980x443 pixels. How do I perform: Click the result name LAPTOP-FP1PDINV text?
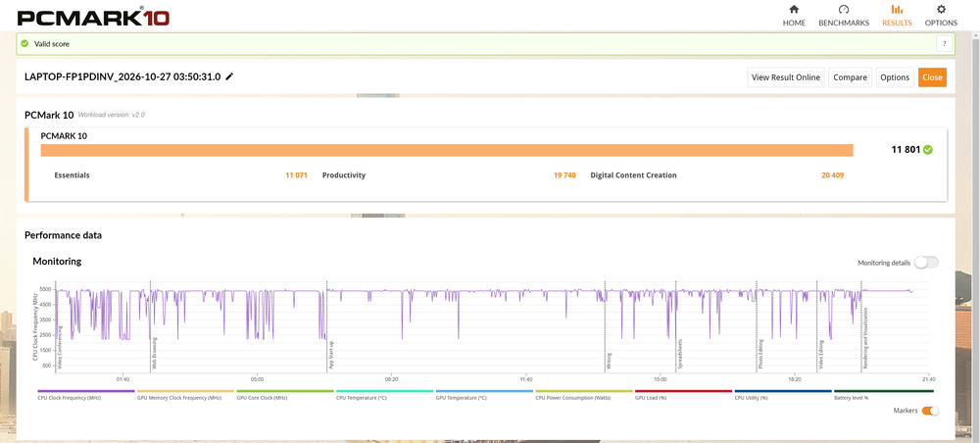tap(122, 76)
